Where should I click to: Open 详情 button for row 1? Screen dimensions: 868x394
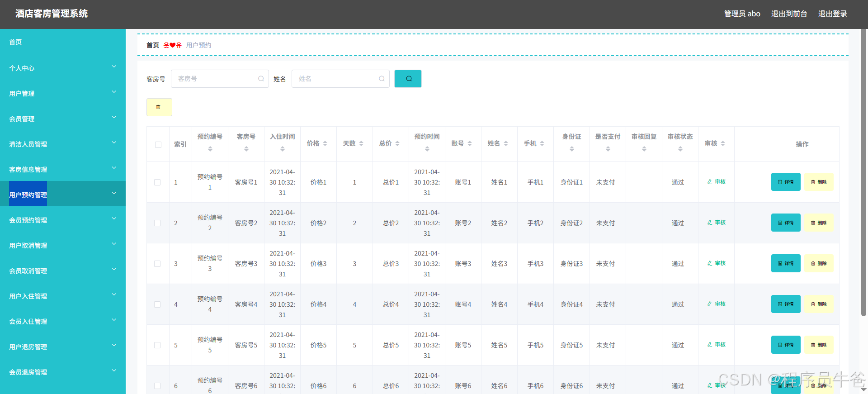coord(786,182)
